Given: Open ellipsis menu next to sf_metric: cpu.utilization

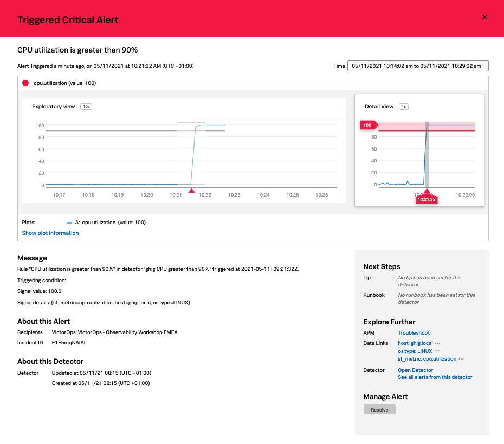Looking at the screenshot, I should coord(461,359).
